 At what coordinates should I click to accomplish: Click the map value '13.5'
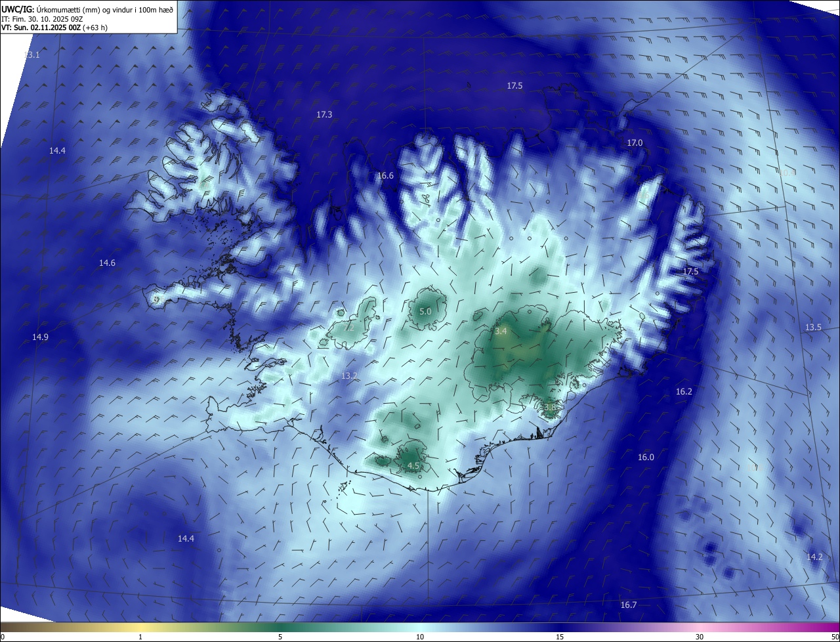tap(813, 328)
